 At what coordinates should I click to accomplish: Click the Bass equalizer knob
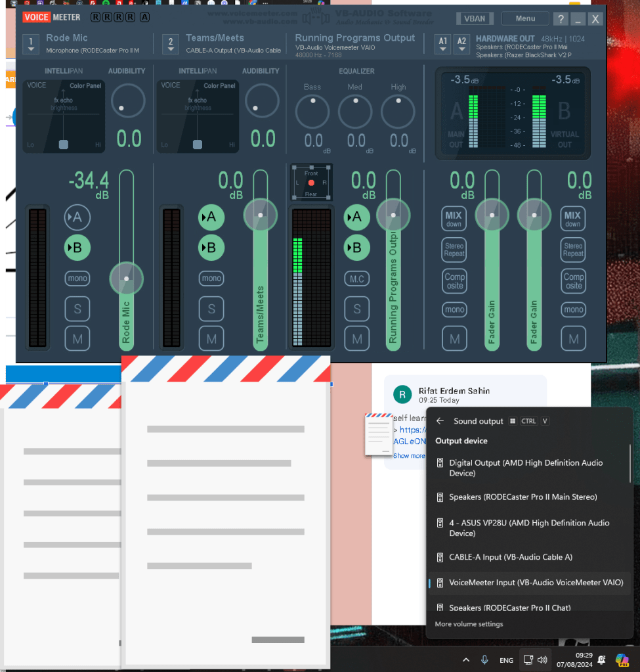(312, 112)
